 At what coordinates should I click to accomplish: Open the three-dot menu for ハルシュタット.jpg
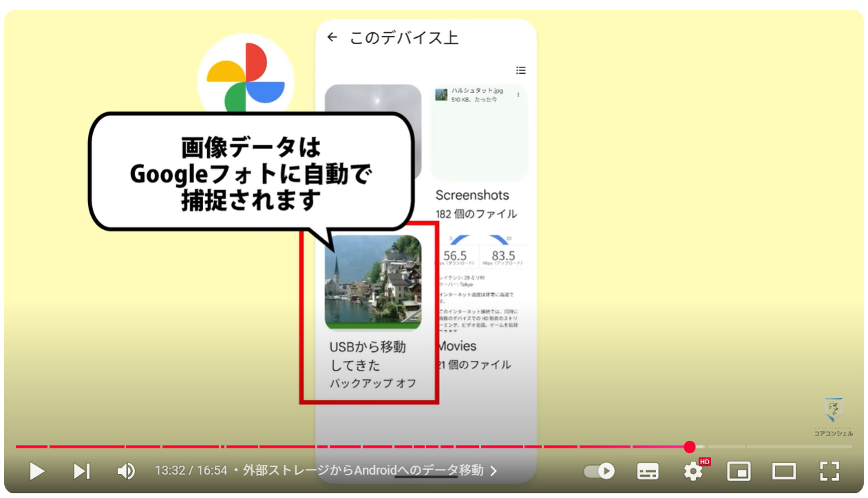pos(518,95)
